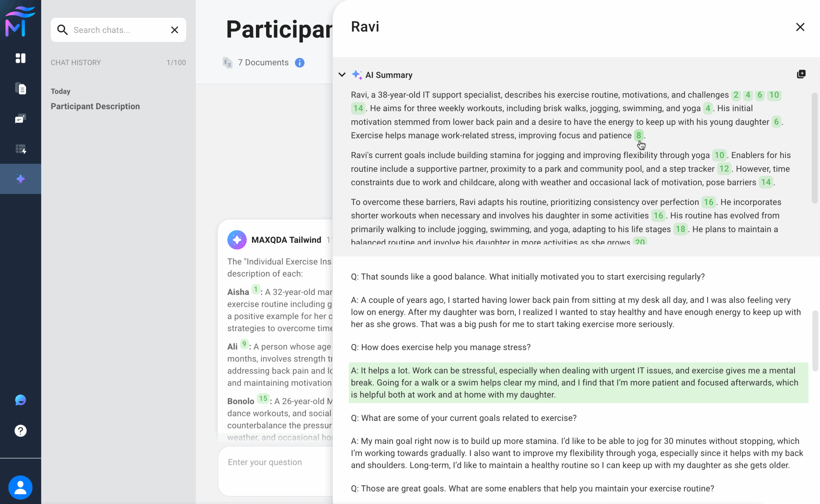Screen dimensions: 820x504
Task: Open the documents icon in sidebar
Action: [20, 89]
